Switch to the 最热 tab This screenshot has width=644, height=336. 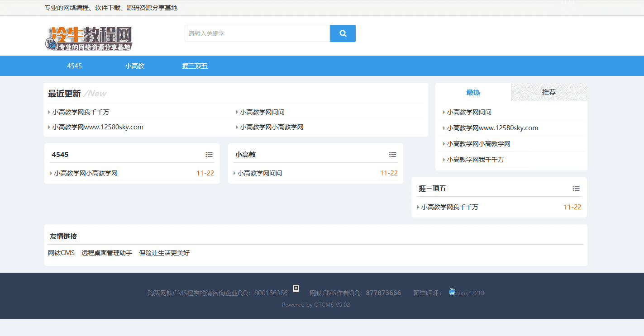(473, 92)
